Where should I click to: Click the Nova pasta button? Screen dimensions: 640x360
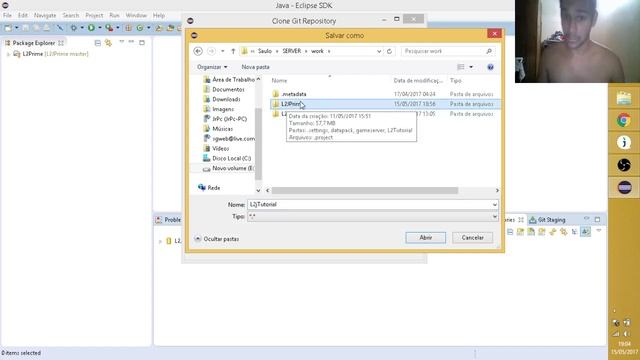click(x=256, y=67)
